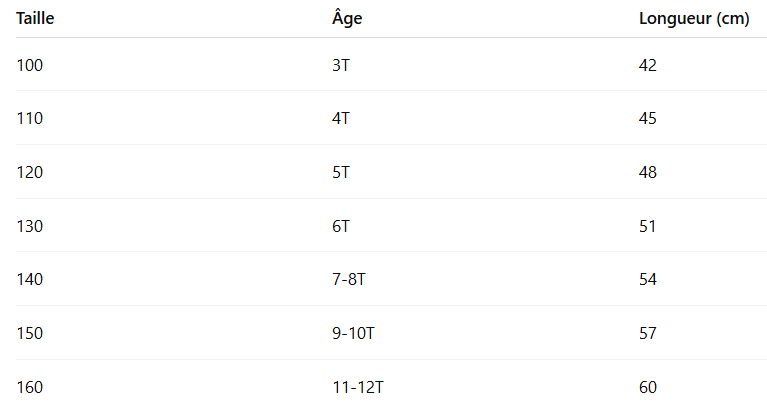This screenshot has width=767, height=410.
Task: Click length value 42
Action: tap(648, 65)
